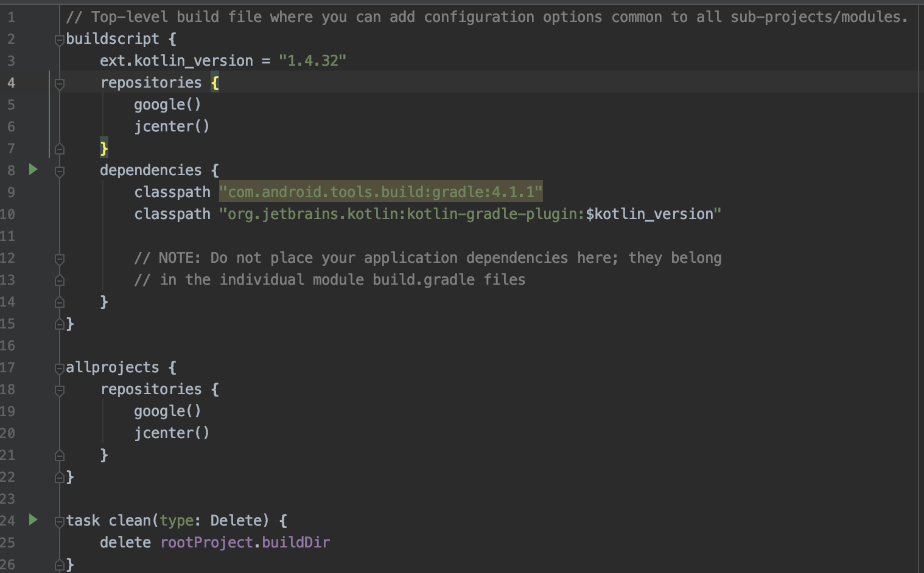
Task: Click the $kotlin_version variable reference
Action: [x=649, y=214]
